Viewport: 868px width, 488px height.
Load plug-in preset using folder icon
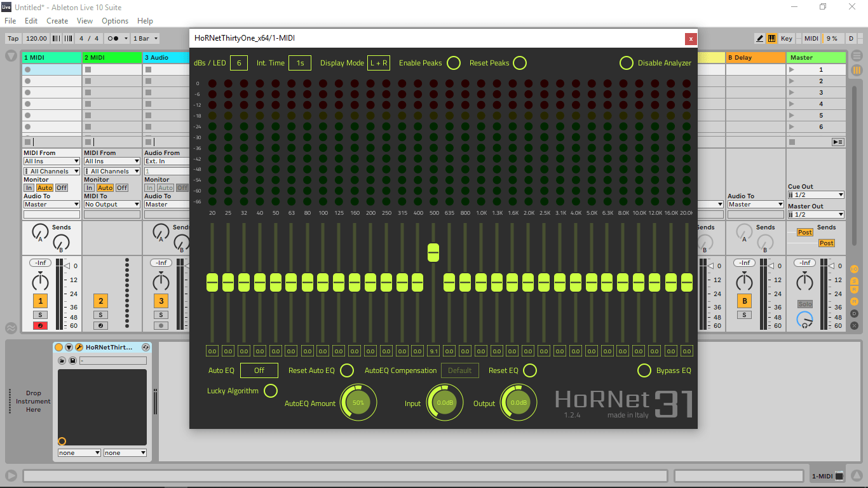point(62,361)
